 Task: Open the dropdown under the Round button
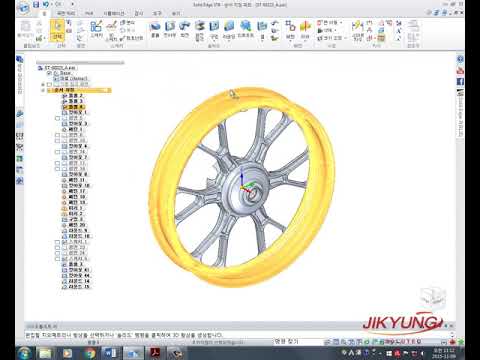[229, 41]
